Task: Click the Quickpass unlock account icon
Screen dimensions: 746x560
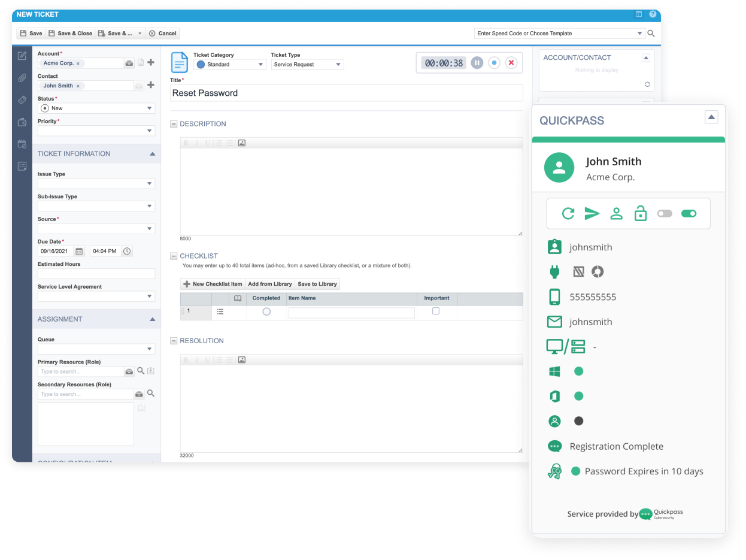Action: 641,213
